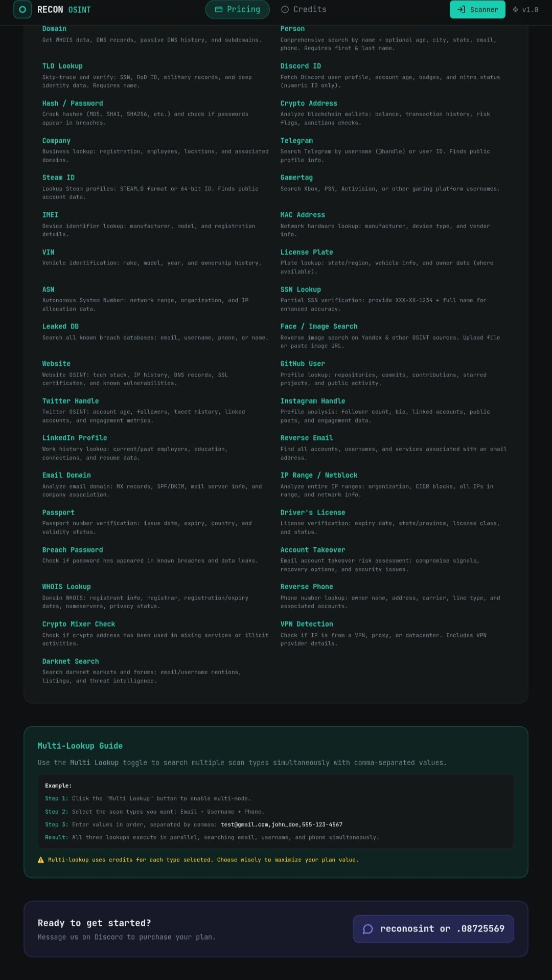This screenshot has height=980, width=552.
Task: Click the Discord chat bubble icon
Action: (367, 929)
